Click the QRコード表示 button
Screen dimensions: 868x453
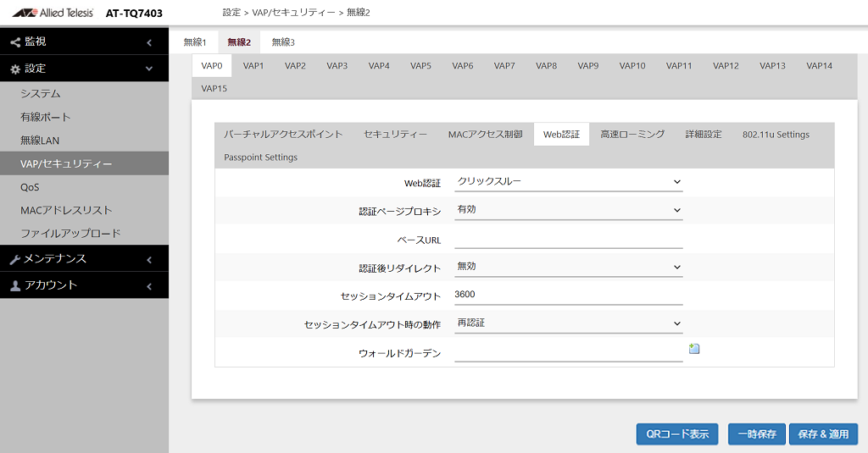[677, 434]
